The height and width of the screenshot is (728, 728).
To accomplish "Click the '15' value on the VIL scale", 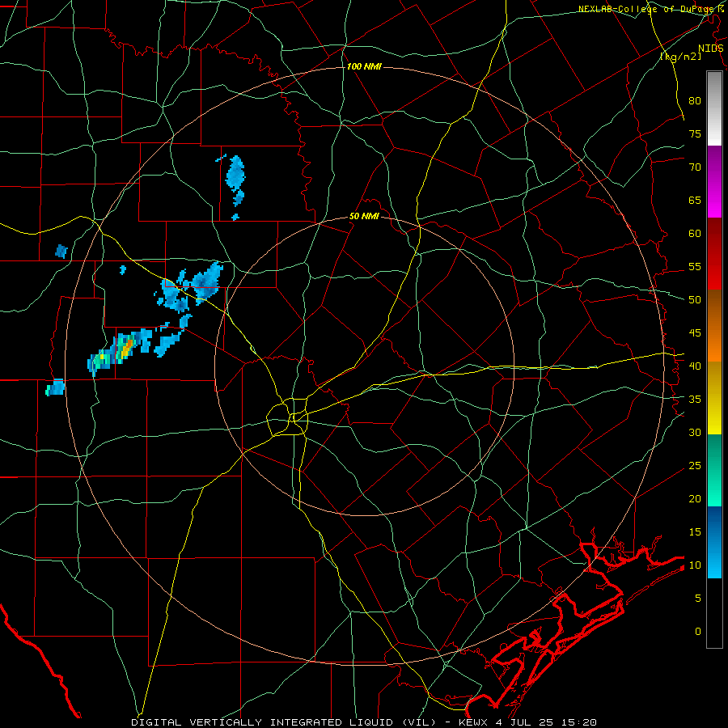I will [x=695, y=532].
